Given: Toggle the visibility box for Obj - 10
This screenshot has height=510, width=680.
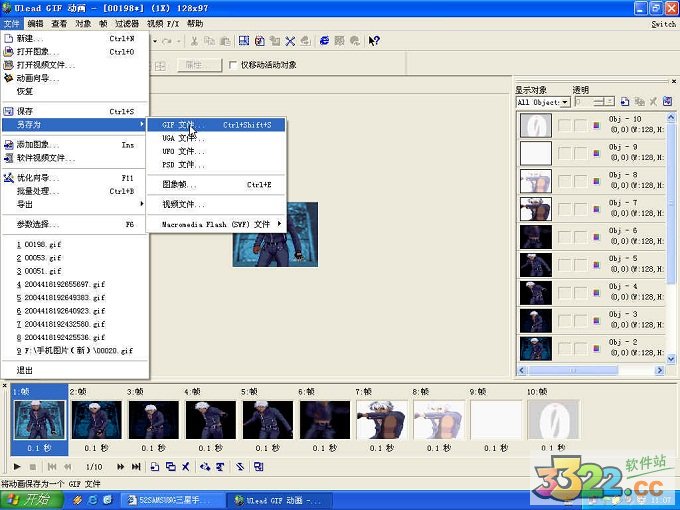Looking at the screenshot, I should coord(563,125).
